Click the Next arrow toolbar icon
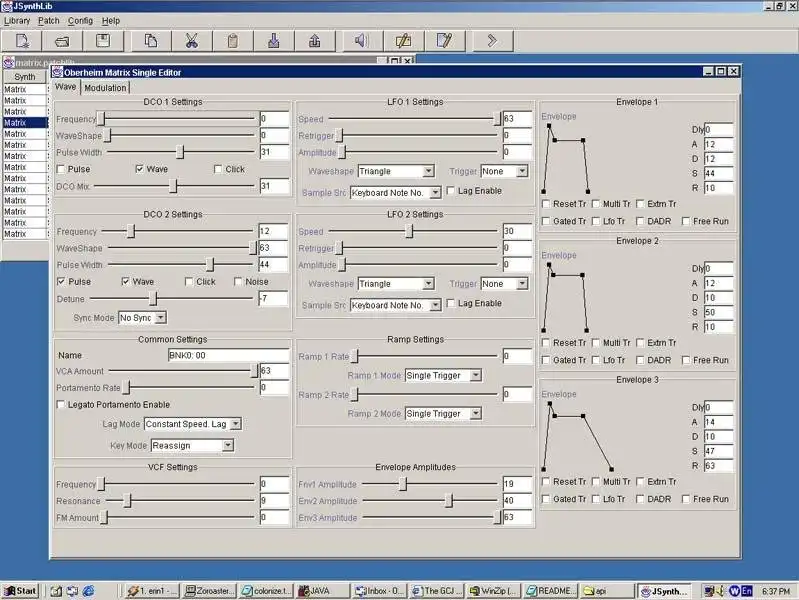This screenshot has width=799, height=600. (492, 41)
